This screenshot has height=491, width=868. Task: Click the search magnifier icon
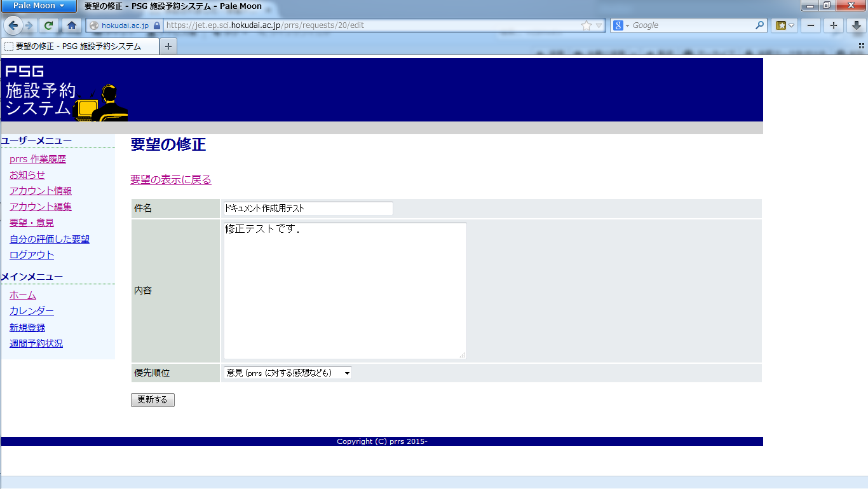point(760,25)
